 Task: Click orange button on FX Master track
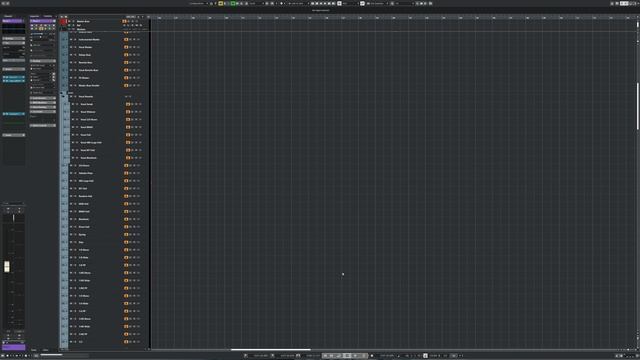click(x=126, y=78)
